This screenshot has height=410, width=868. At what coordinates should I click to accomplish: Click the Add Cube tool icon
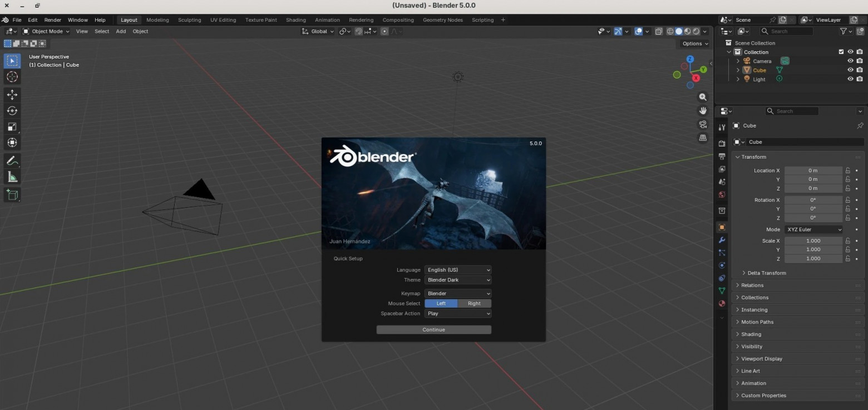click(12, 194)
